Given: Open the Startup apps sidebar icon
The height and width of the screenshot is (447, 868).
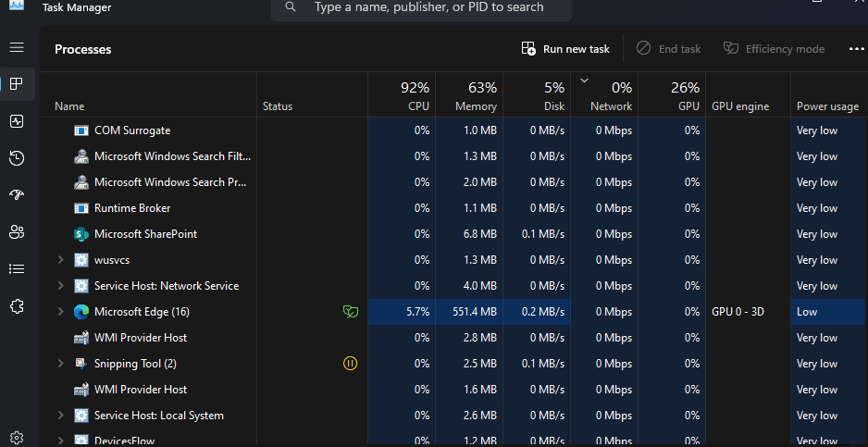Looking at the screenshot, I should pos(17,195).
